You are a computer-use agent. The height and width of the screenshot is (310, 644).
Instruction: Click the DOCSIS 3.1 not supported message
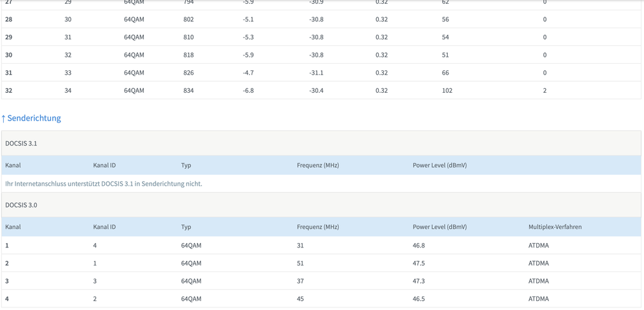[x=103, y=184]
